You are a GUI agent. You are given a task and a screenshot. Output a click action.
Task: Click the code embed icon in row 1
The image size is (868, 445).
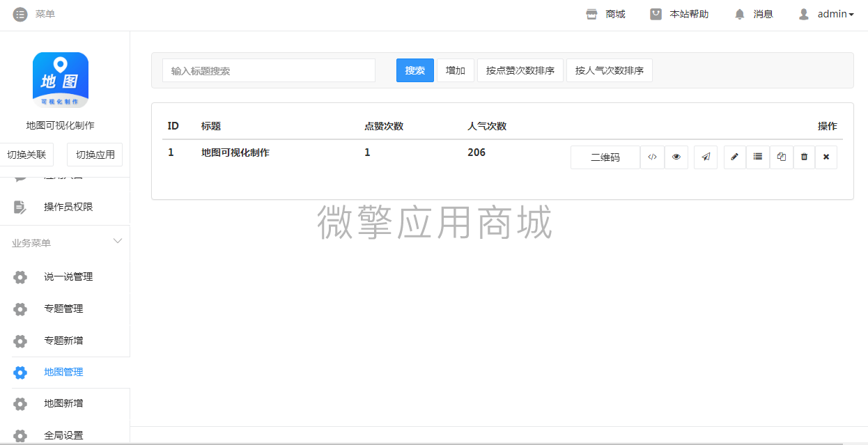(652, 157)
